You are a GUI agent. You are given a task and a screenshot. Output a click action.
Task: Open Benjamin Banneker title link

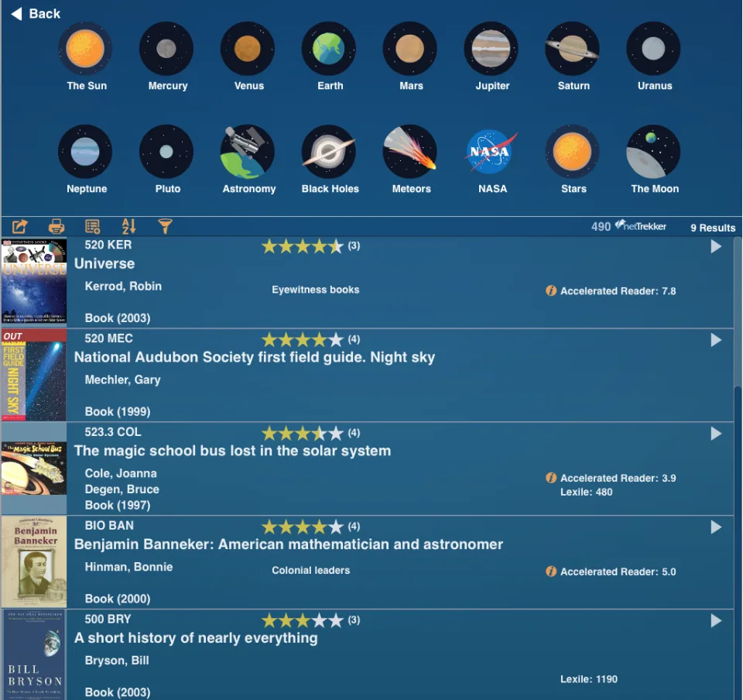point(289,544)
